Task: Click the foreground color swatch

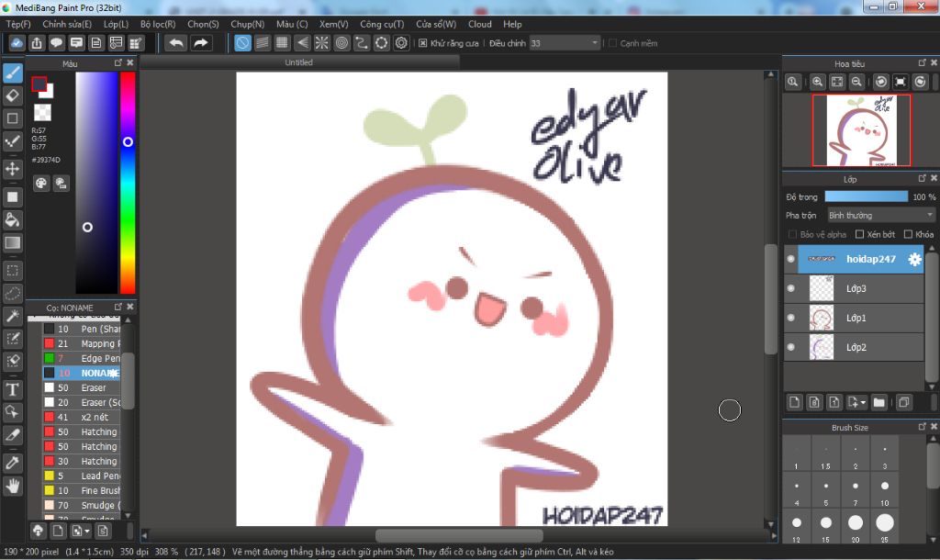Action: 39,84
